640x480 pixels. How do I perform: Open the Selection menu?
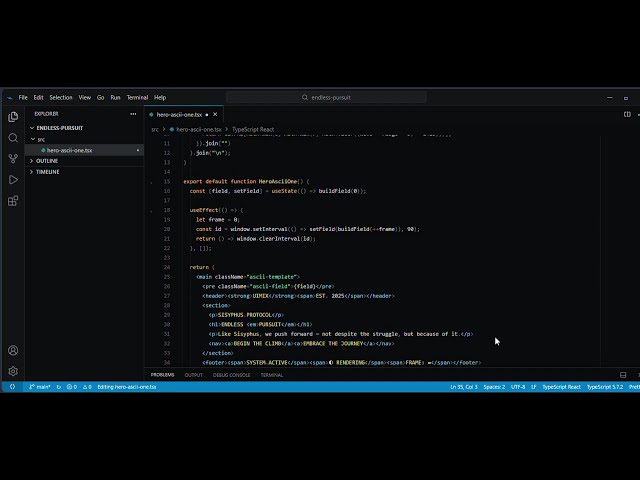click(x=61, y=98)
